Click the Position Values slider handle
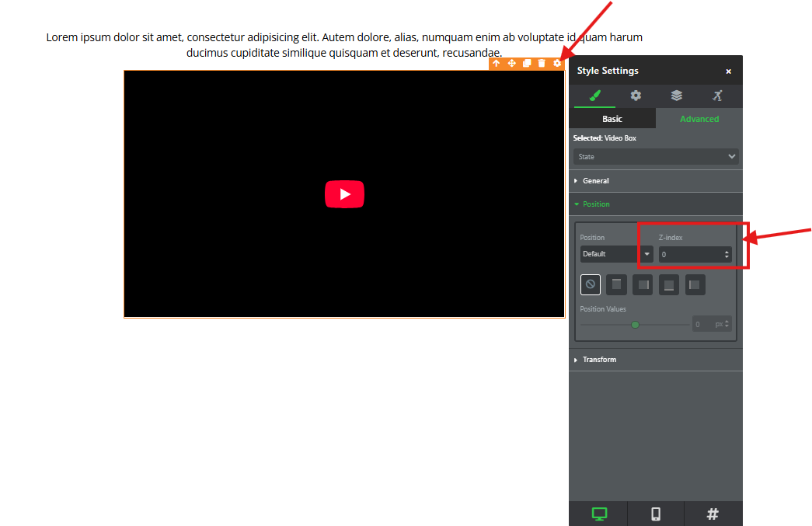The height and width of the screenshot is (526, 812). [635, 325]
